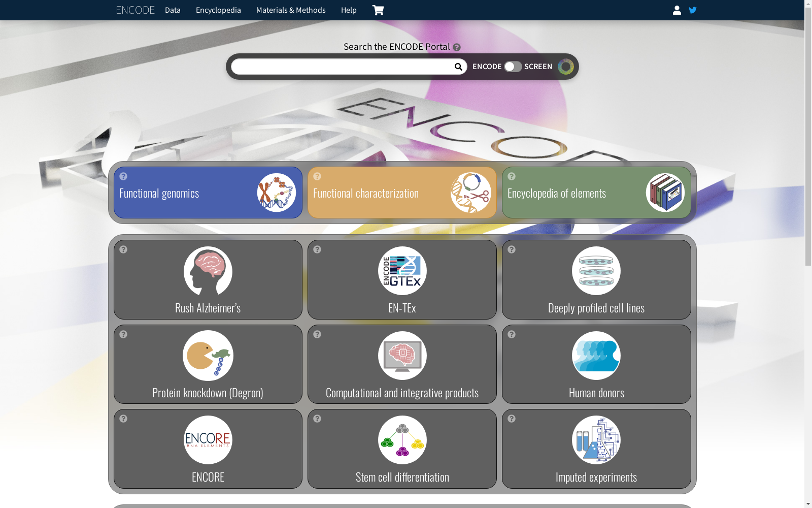The width and height of the screenshot is (812, 508).
Task: Click the help icon on Stem cell differentiation card
Action: (317, 419)
